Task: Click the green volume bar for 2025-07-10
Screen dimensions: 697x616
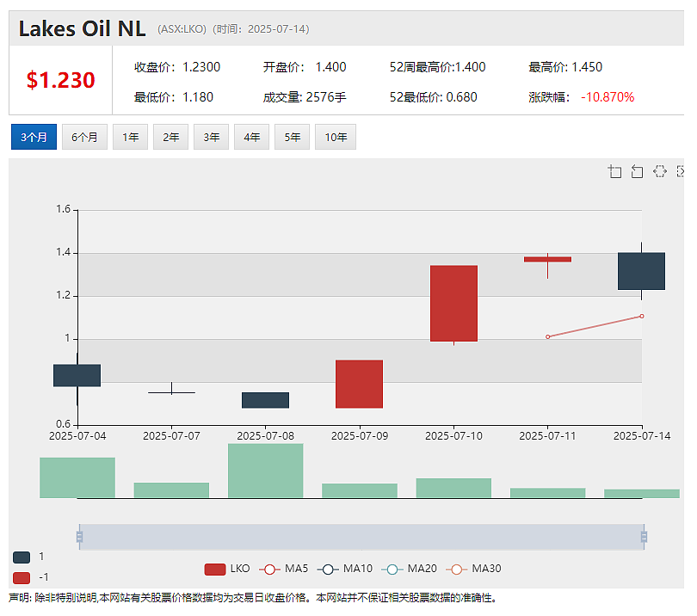Action: click(453, 488)
